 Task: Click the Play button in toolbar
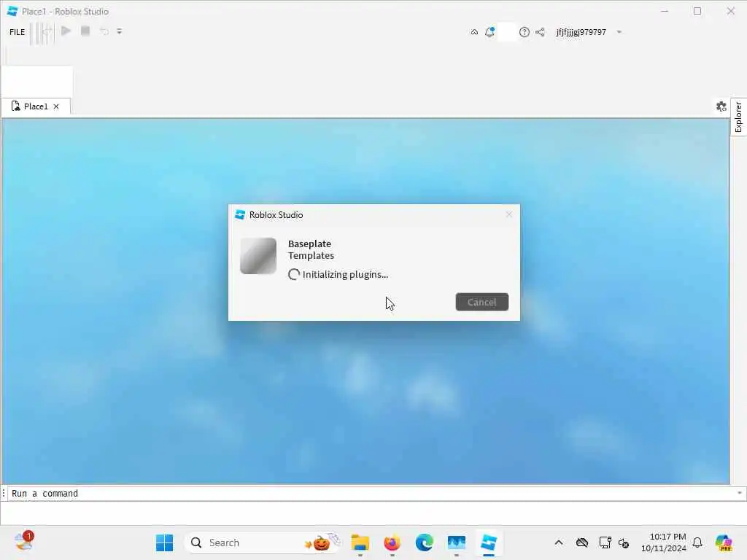point(66,31)
